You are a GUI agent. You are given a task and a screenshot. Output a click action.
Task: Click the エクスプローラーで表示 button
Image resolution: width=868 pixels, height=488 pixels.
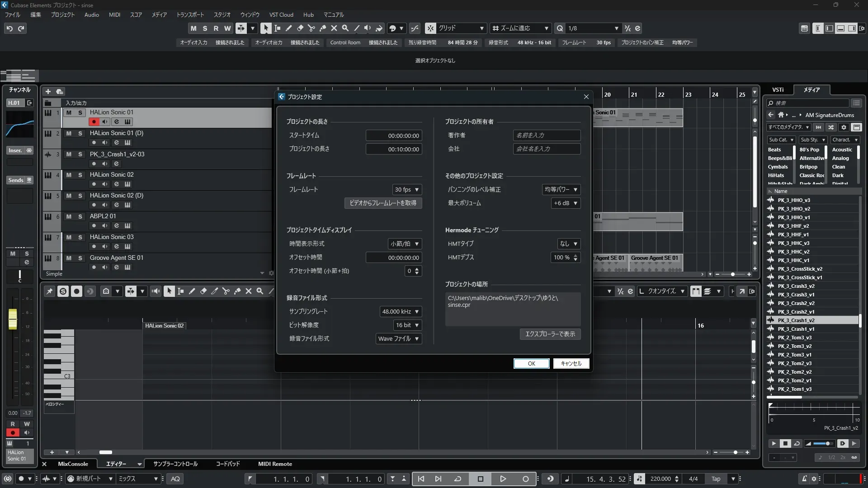coord(550,334)
